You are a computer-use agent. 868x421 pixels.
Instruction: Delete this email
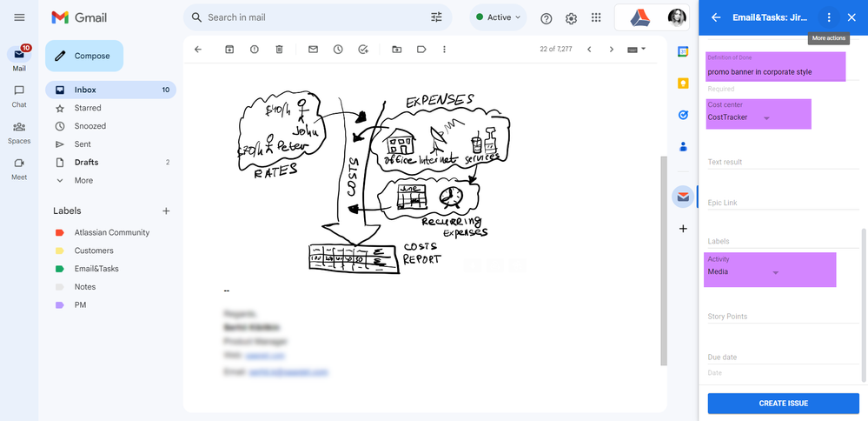(x=279, y=50)
